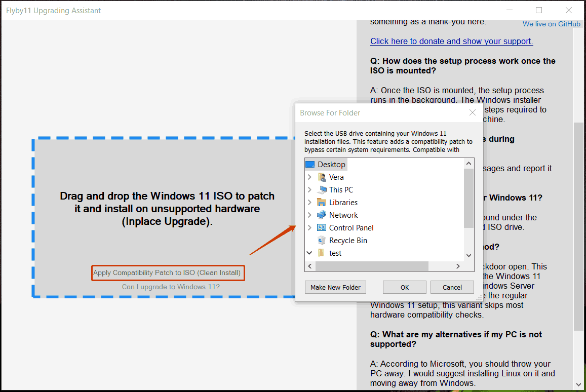Viewport: 586px width, 392px height.
Task: Click Apply Compatibility Patch to ISO
Action: tap(168, 272)
